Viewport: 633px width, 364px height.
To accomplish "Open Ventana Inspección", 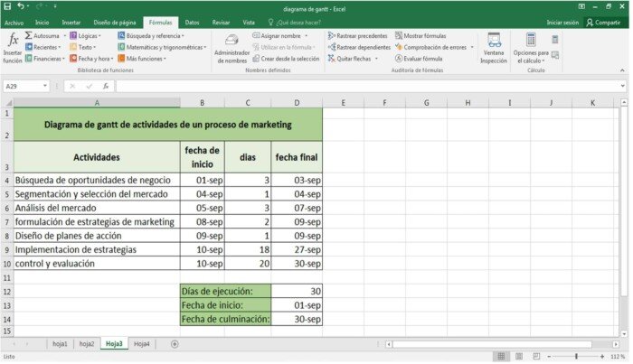I will click(494, 47).
